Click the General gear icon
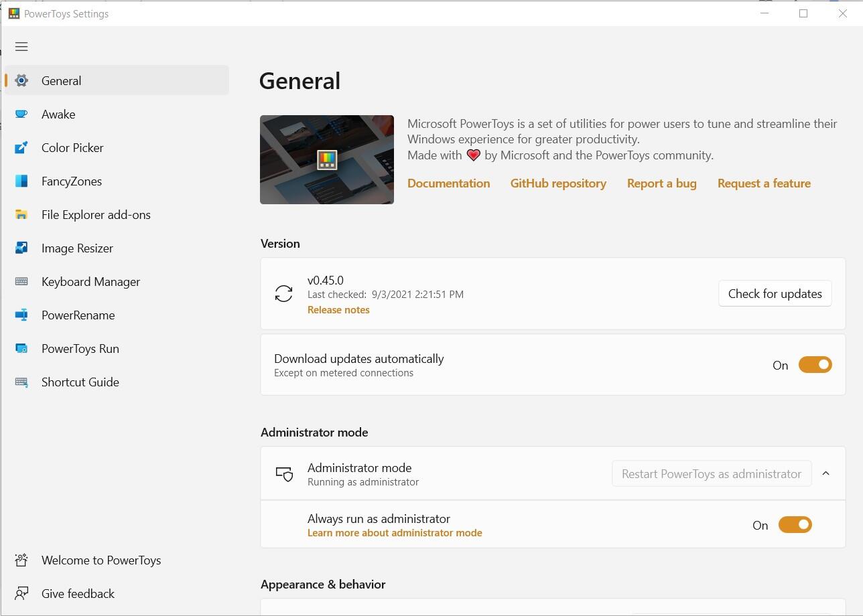Image resolution: width=863 pixels, height=616 pixels. click(21, 80)
